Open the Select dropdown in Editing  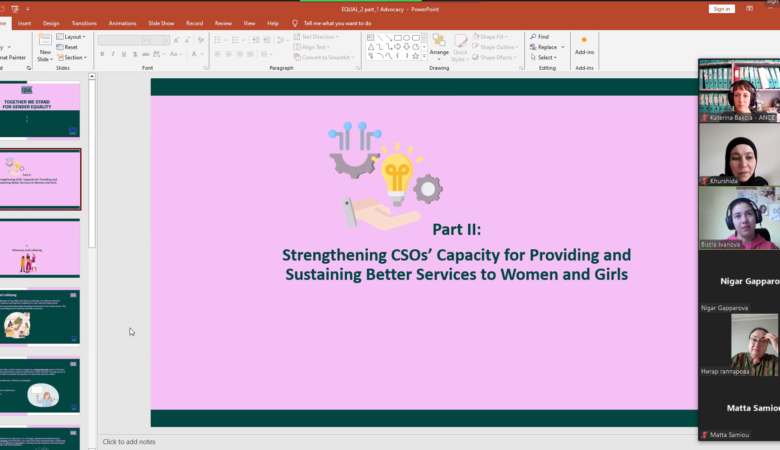coord(544,57)
